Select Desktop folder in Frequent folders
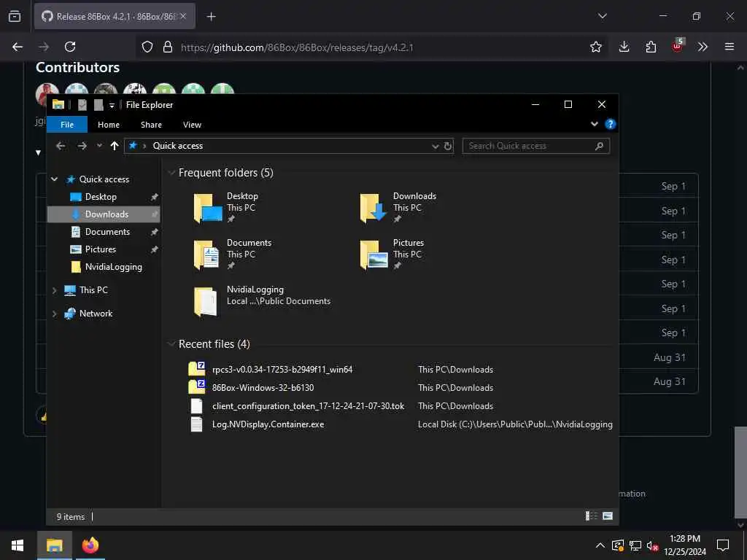Viewport: 747px width, 560px height. tap(227, 208)
